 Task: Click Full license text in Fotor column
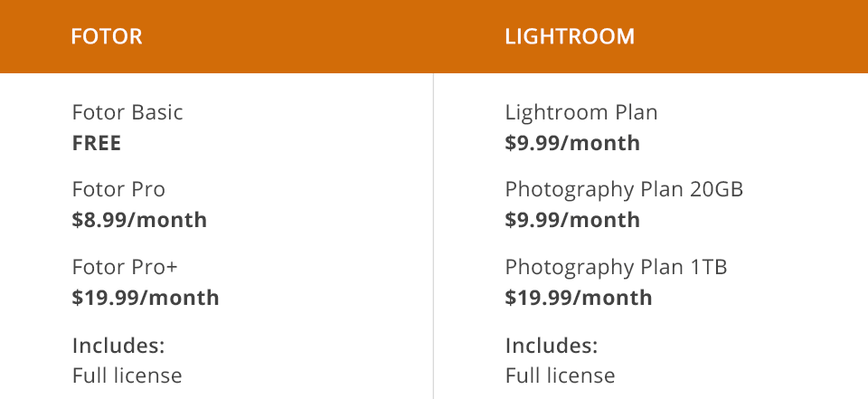pyautogui.click(x=127, y=375)
